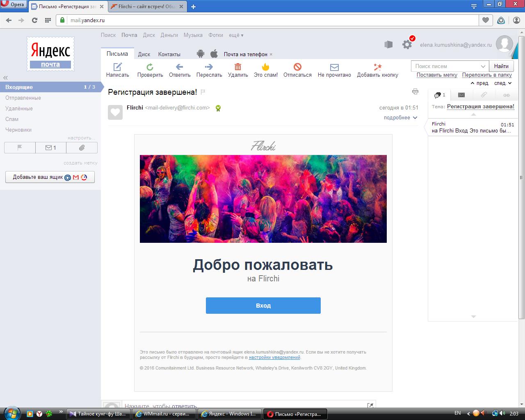Switch to the Flirchi browser tab

click(147, 7)
